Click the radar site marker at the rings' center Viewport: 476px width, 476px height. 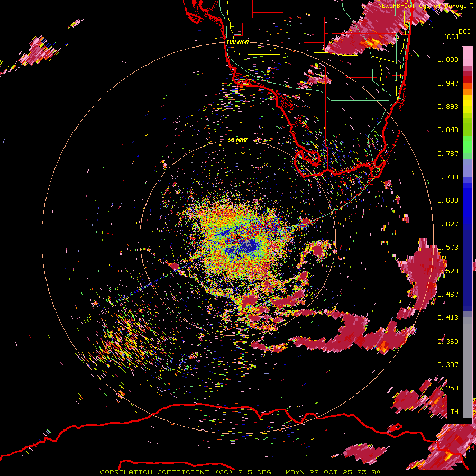pos(237,236)
